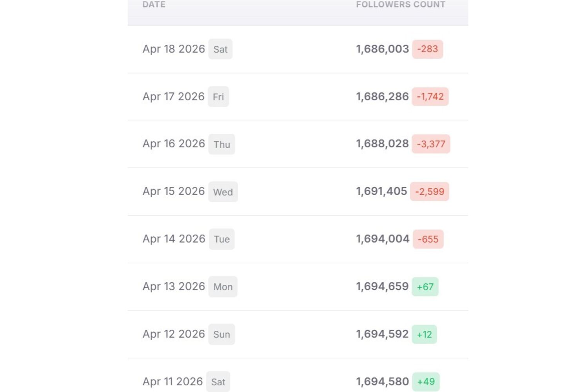Viewport: 588px width, 392px height.
Task: Click the Wed weekday badge
Action: point(223,192)
